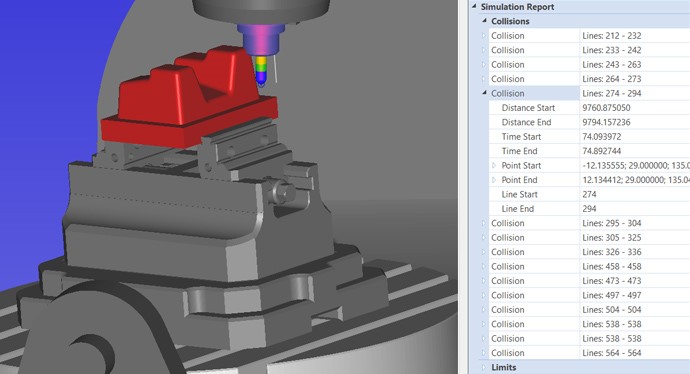Expand the Point Start coordinates row
This screenshot has height=374, width=690.
pyautogui.click(x=494, y=165)
